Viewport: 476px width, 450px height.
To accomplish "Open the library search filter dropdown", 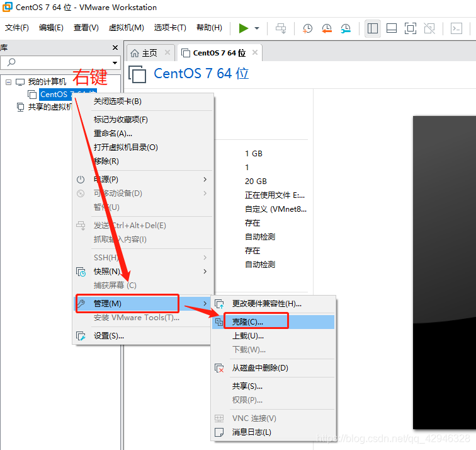I will point(115,63).
